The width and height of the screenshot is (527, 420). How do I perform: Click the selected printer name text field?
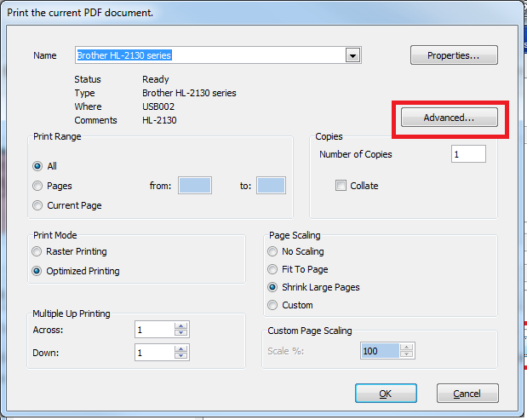pyautogui.click(x=210, y=55)
